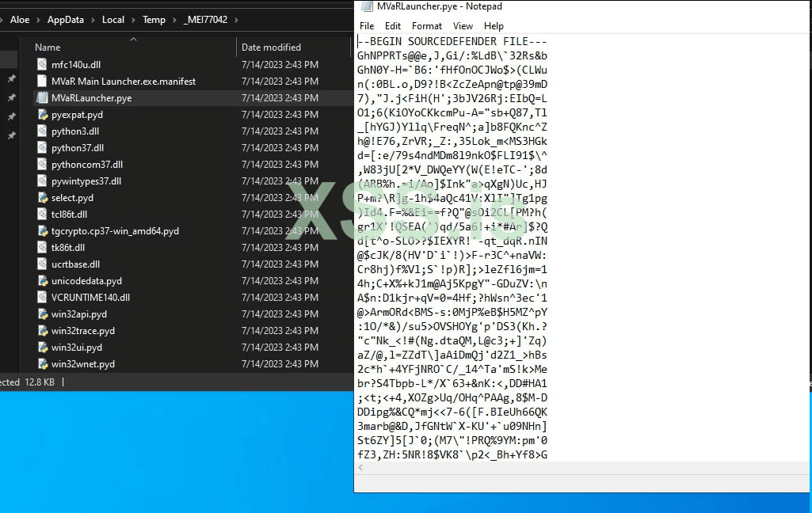Open the Notepad Help menu
This screenshot has height=513, width=812.
[x=494, y=26]
